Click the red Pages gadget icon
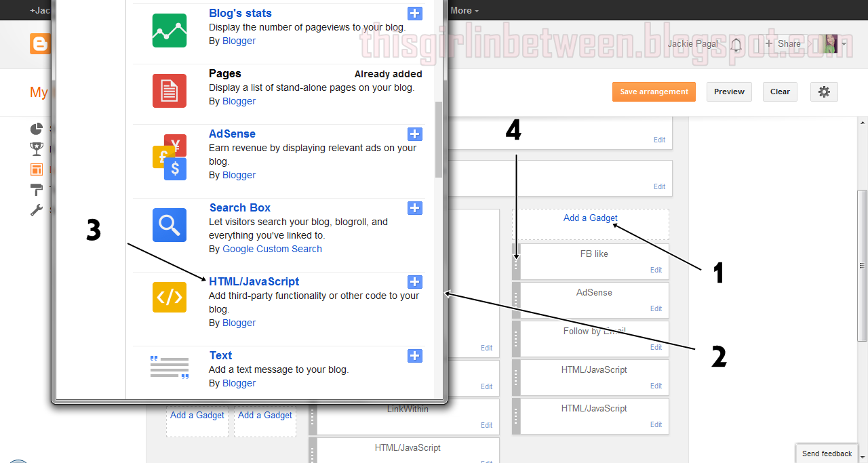The width and height of the screenshot is (868, 463). coord(170,90)
